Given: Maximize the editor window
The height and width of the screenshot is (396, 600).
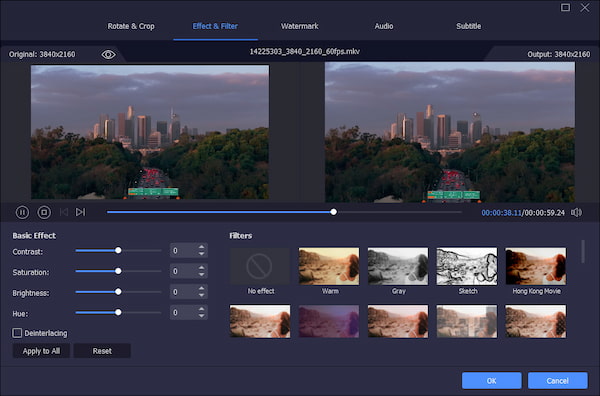Looking at the screenshot, I should click(565, 7).
